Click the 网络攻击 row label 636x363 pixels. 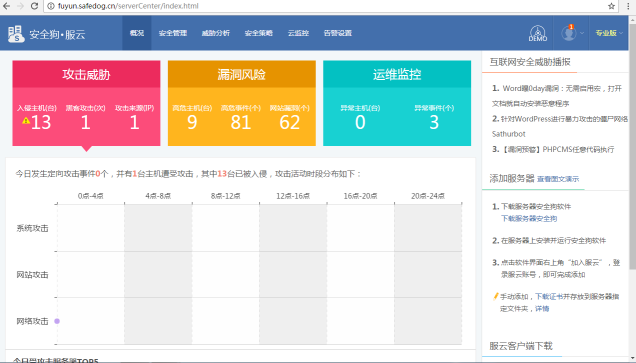pos(32,321)
